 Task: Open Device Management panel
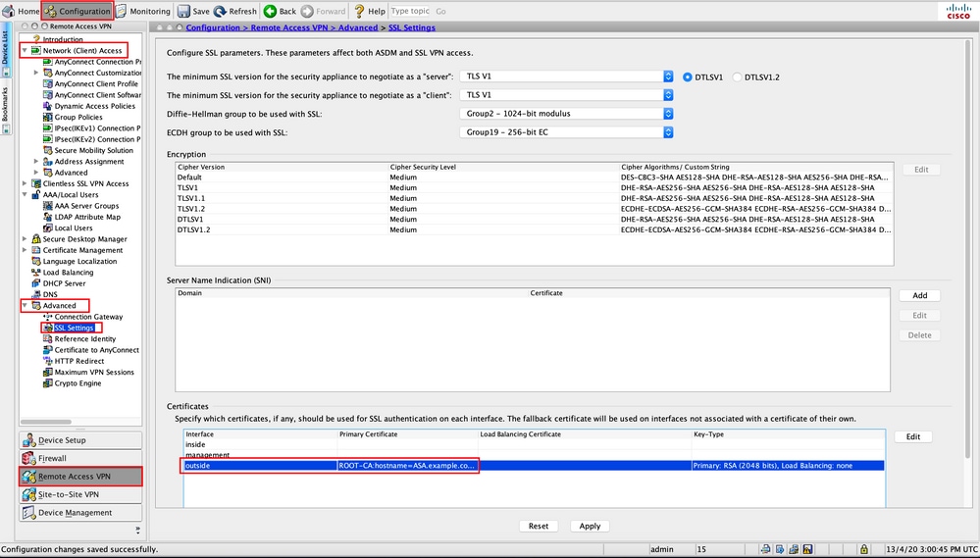coord(80,512)
